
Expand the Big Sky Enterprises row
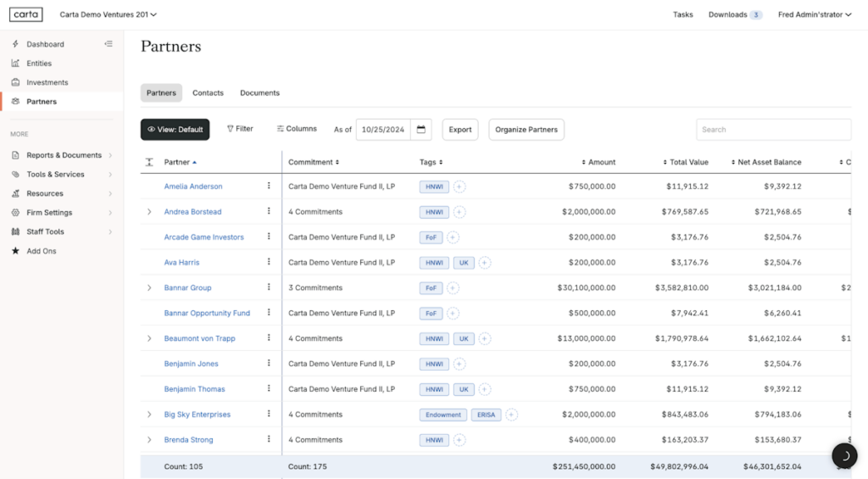[149, 415]
